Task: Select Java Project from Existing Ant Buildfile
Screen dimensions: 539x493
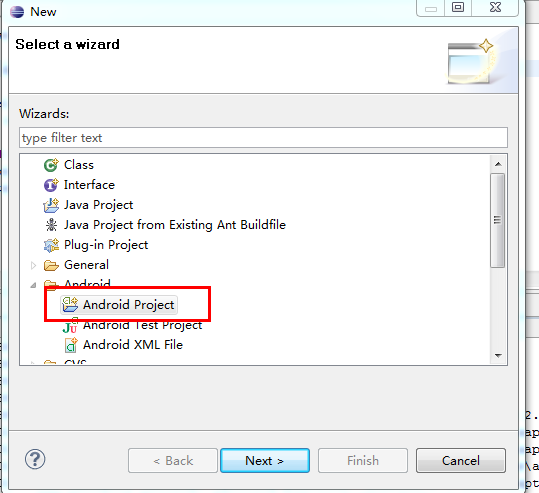Action: (175, 225)
